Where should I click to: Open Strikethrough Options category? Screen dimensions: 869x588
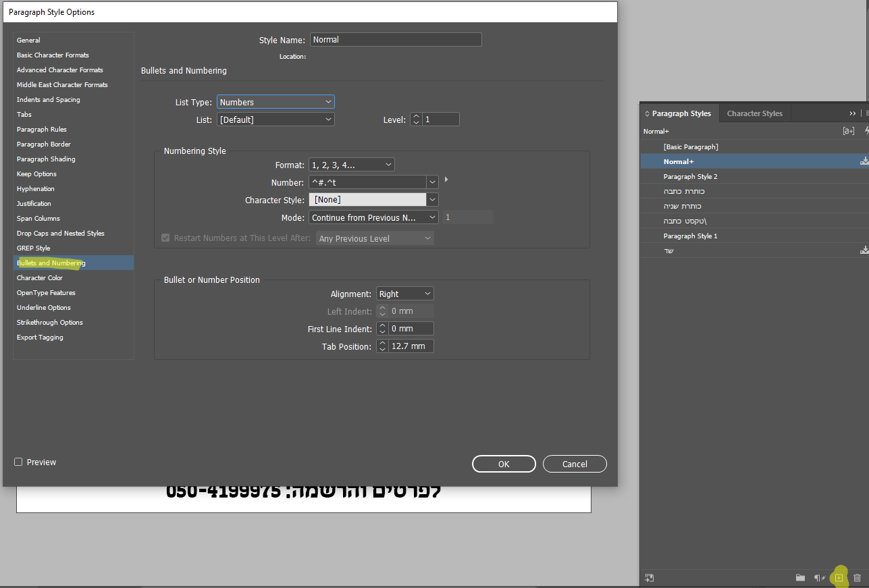click(x=74, y=323)
